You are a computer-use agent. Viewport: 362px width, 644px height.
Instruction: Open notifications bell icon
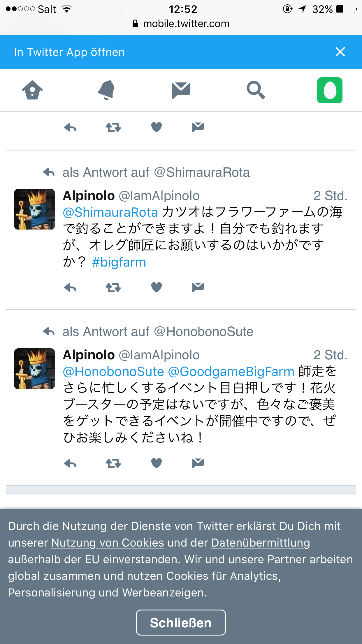click(x=106, y=90)
